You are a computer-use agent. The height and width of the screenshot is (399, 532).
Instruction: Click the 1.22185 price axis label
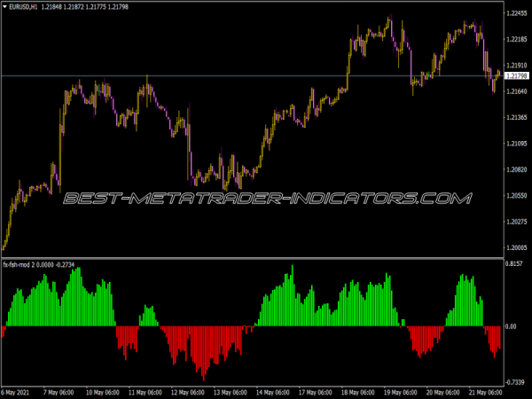(x=516, y=39)
